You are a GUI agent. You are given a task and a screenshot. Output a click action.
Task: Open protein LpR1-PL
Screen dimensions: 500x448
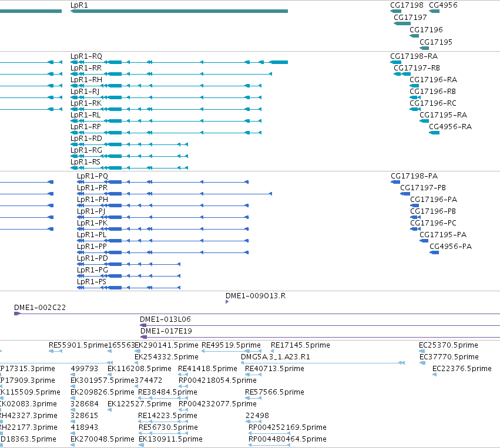163,241
